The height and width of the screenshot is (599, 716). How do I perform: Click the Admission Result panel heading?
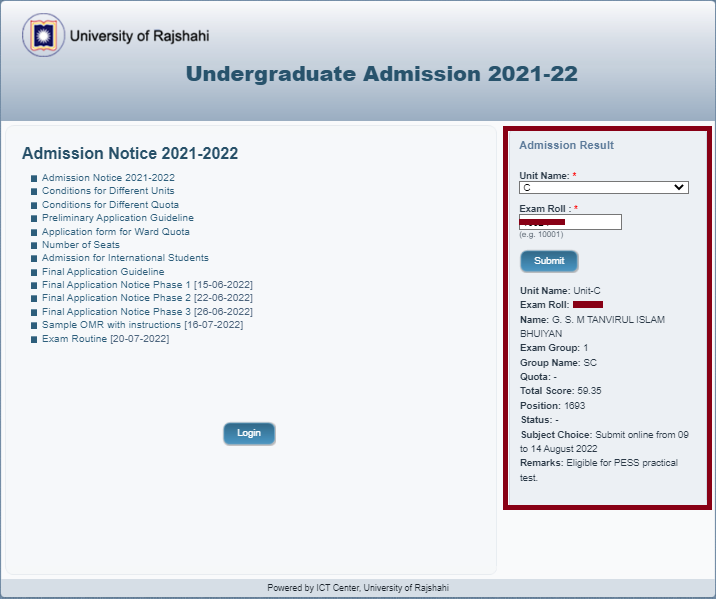[x=566, y=145]
